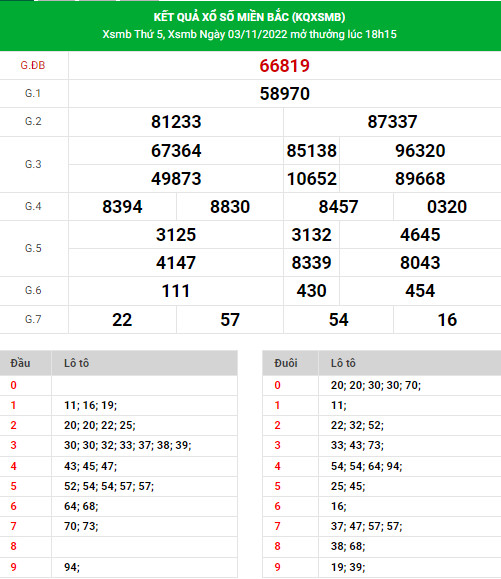Screen dimensions: 501x579
Task: Click the Xsmb Thứ 5 date subtitle
Action: click(250, 34)
